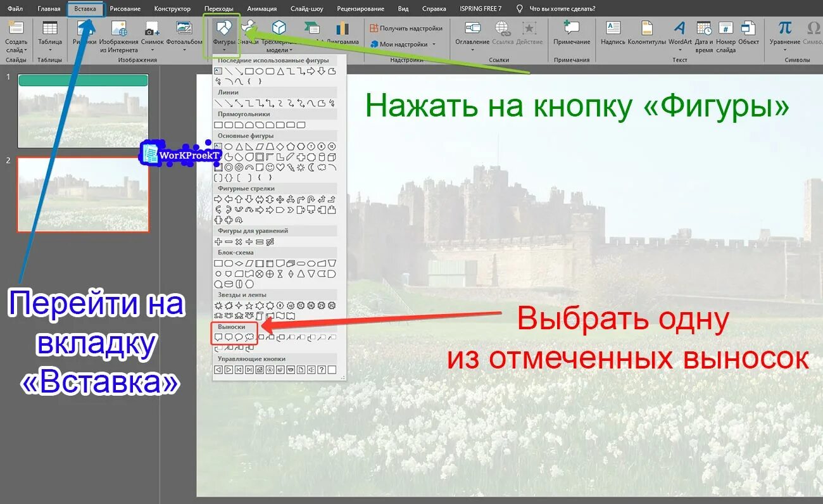This screenshot has height=504, width=823.
Task: Switch to the Анимация tab
Action: point(261,8)
